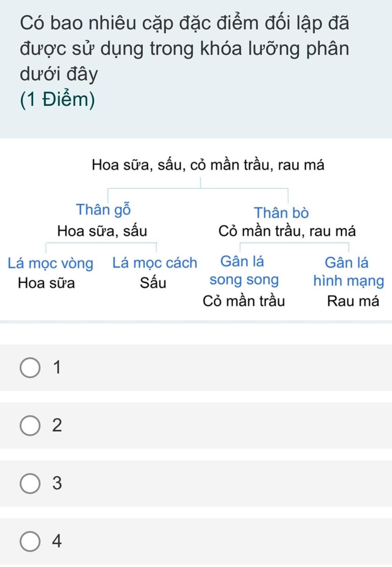Click the answer option row labeled 2
392x567 pixels.
(196, 426)
